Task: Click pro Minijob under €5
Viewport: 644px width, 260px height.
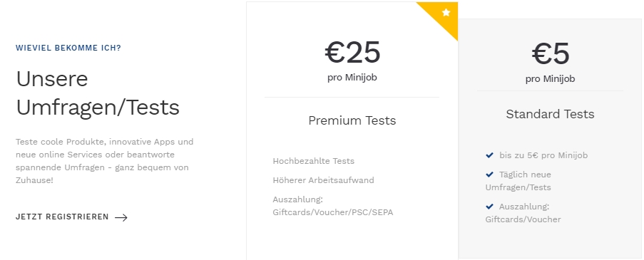Action: click(x=550, y=79)
